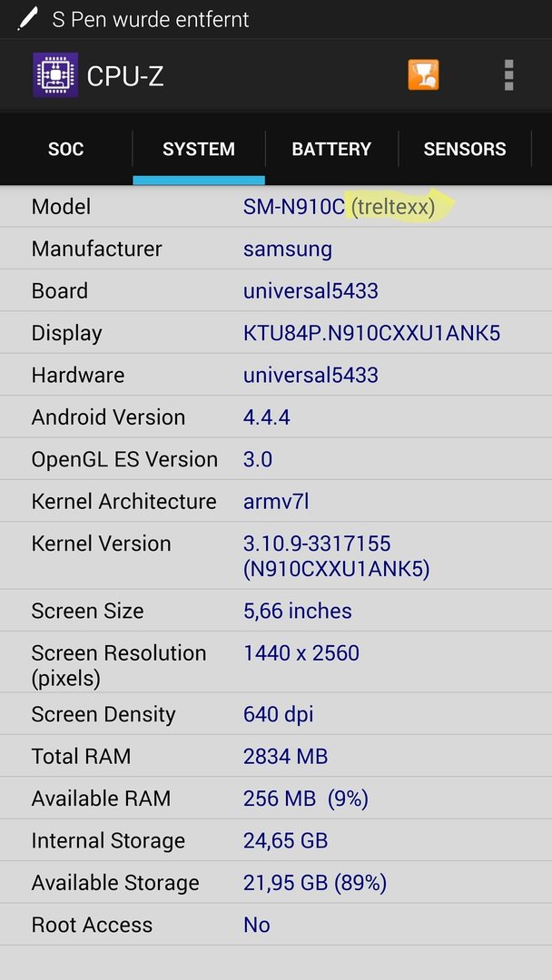Image resolution: width=552 pixels, height=980 pixels.
Task: Open the BATTERY tab
Action: coord(331,149)
